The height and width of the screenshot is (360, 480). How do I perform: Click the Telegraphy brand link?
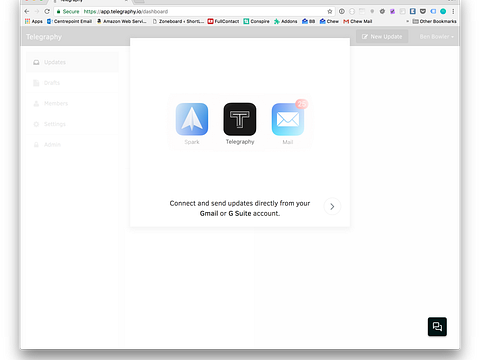coord(44,37)
